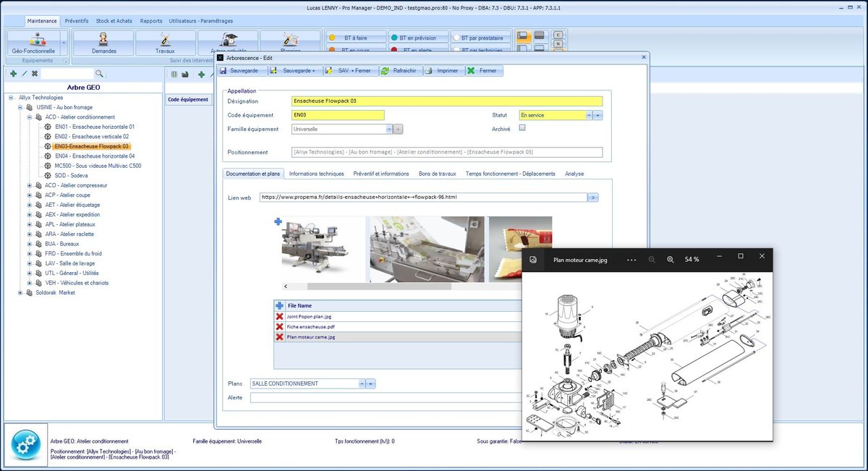Open the Informations techniques tab
Image resolution: width=868 pixels, height=471 pixels.
(x=316, y=174)
